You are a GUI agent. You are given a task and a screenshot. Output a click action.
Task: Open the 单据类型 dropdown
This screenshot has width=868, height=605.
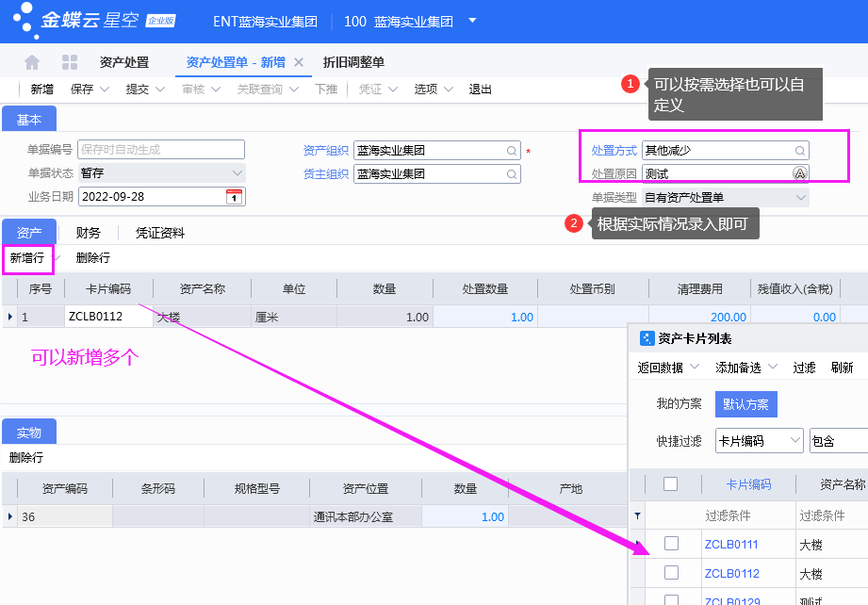coord(802,196)
